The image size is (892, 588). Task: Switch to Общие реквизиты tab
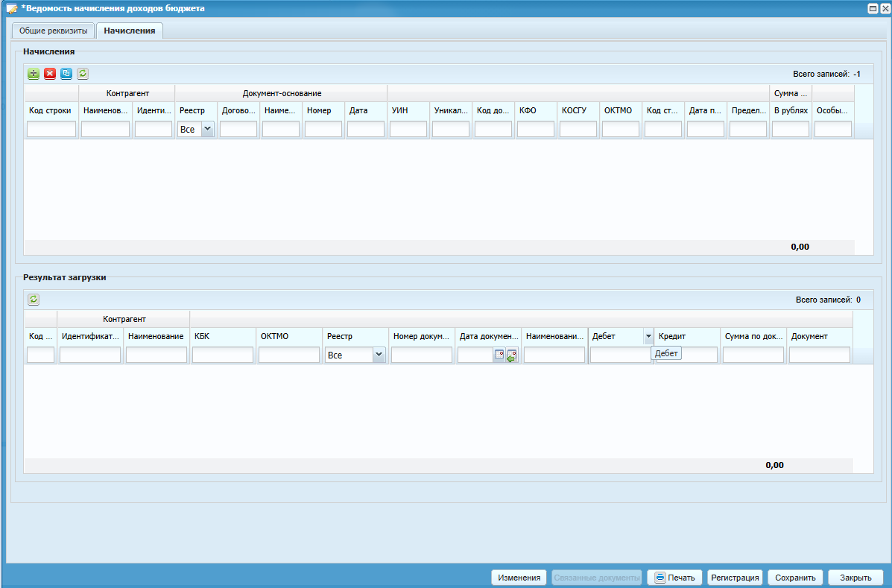tap(54, 31)
